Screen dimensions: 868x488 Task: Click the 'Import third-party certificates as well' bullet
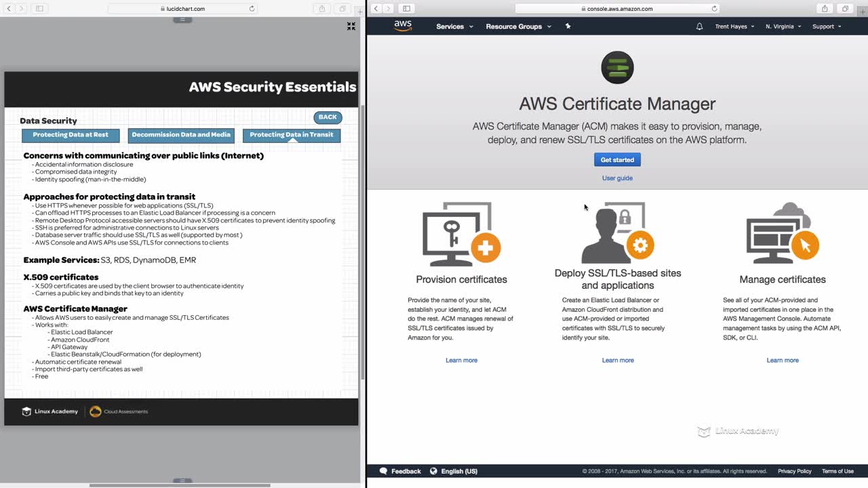(x=89, y=369)
